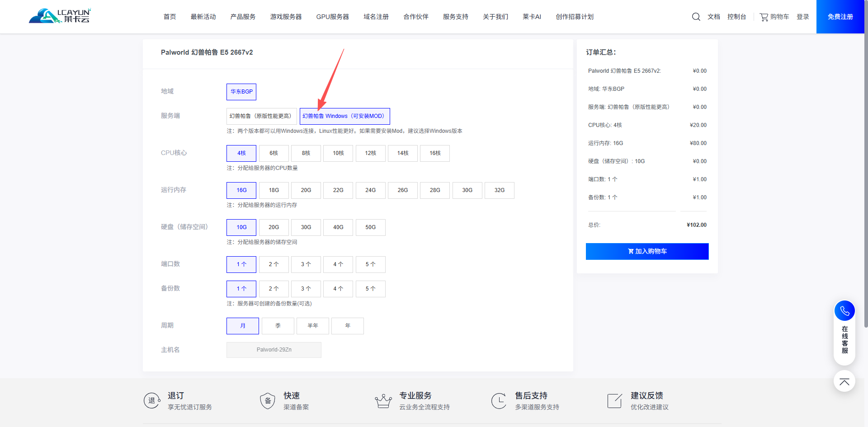Select 50G disk storage option

[x=371, y=227]
